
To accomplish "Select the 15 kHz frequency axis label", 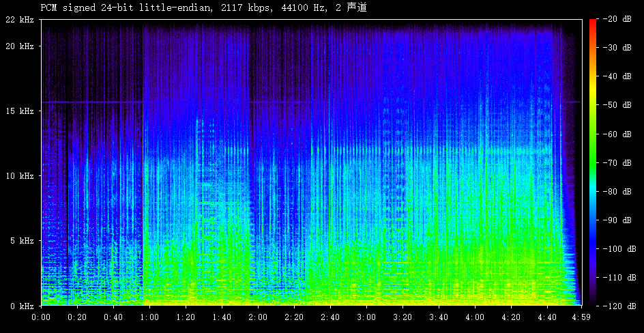I will 19,111.
